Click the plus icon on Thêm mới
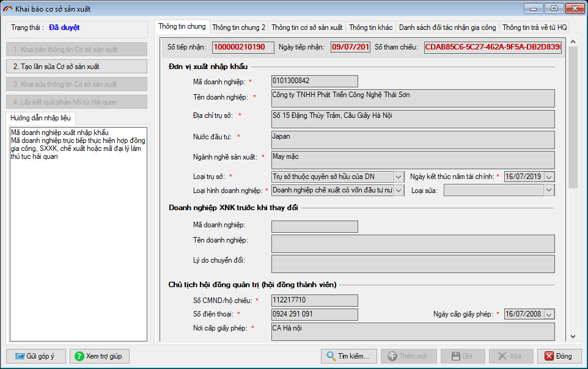The height and width of the screenshot is (369, 588). (392, 356)
